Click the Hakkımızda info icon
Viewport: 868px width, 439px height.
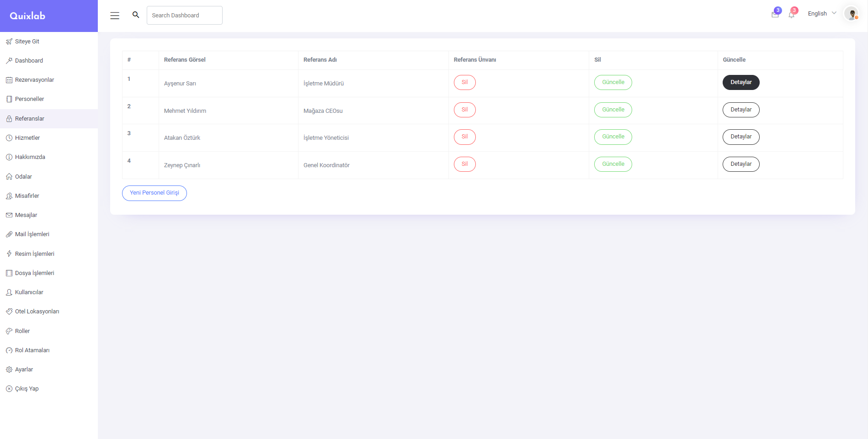pyautogui.click(x=9, y=157)
